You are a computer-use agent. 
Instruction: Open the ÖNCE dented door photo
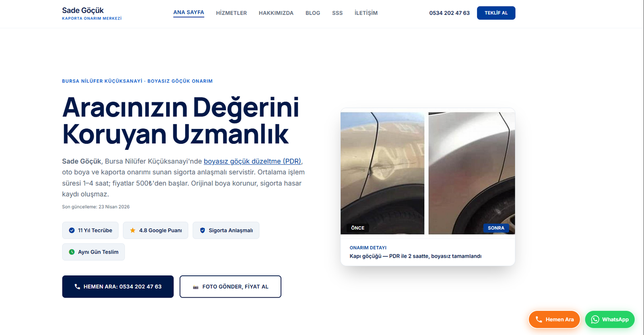pos(382,173)
